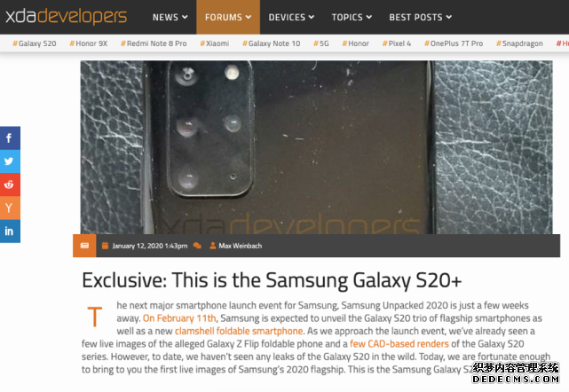View author Max Weinbach's profile
Image resolution: width=569 pixels, height=392 pixels.
click(x=240, y=246)
